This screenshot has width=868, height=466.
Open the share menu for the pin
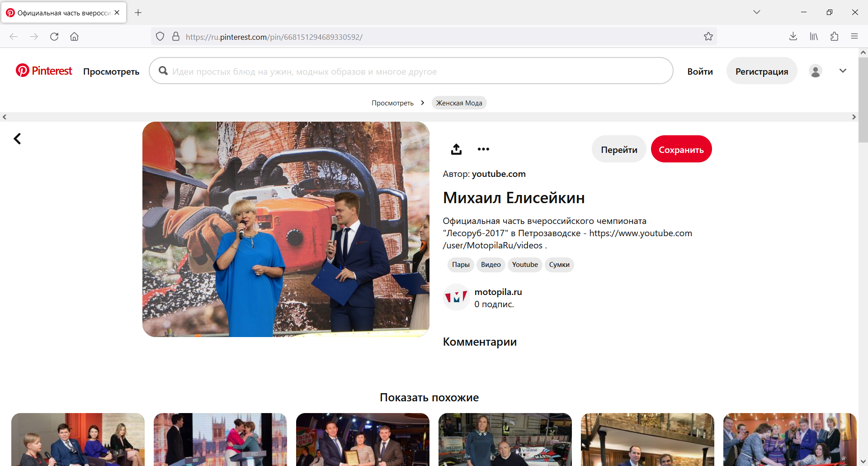point(456,149)
